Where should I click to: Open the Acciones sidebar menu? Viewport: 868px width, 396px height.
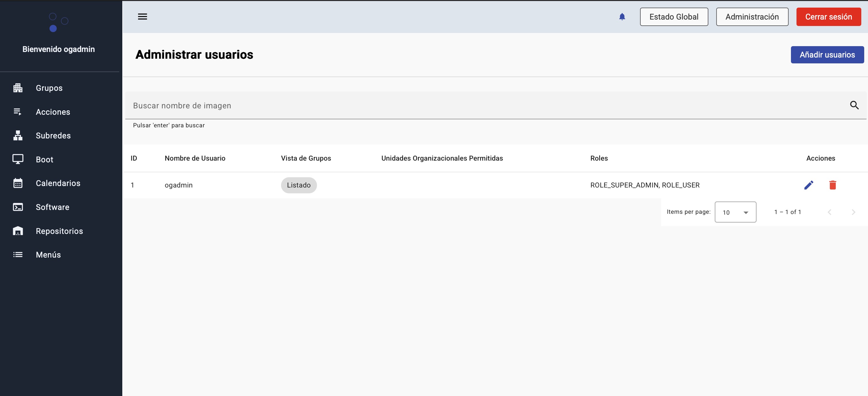(x=53, y=112)
